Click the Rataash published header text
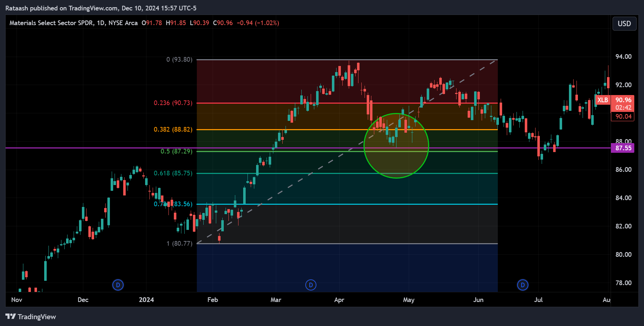Image resolution: width=644 pixels, height=326 pixels. click(101, 8)
